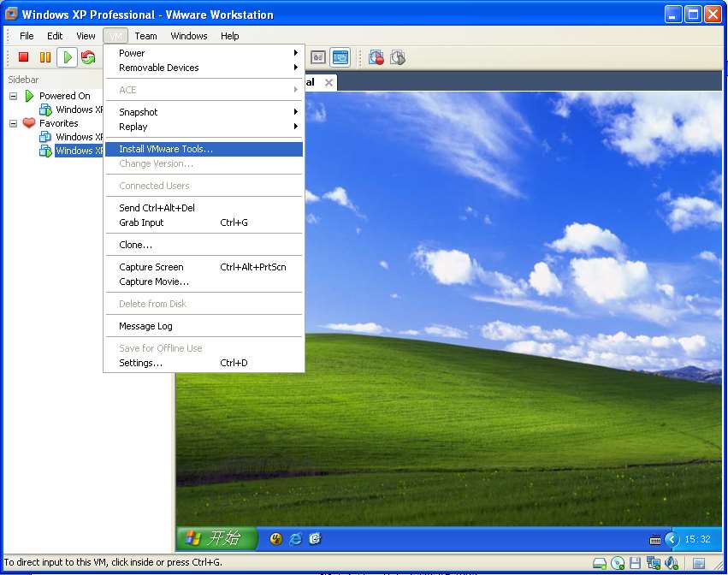
Task: Select Grab Input in the VM menu
Action: [204, 223]
